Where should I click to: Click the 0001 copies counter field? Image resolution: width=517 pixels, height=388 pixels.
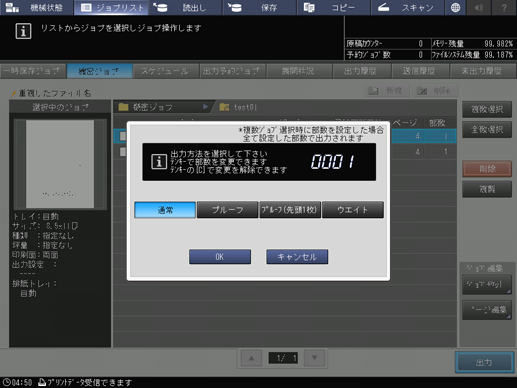click(x=333, y=162)
